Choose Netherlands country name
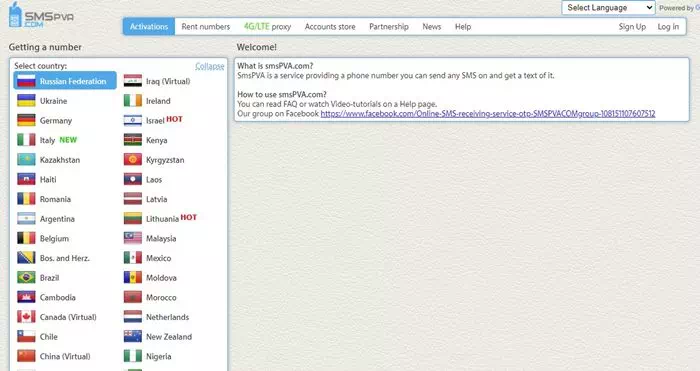Image resolution: width=700 pixels, height=371 pixels. (x=167, y=317)
